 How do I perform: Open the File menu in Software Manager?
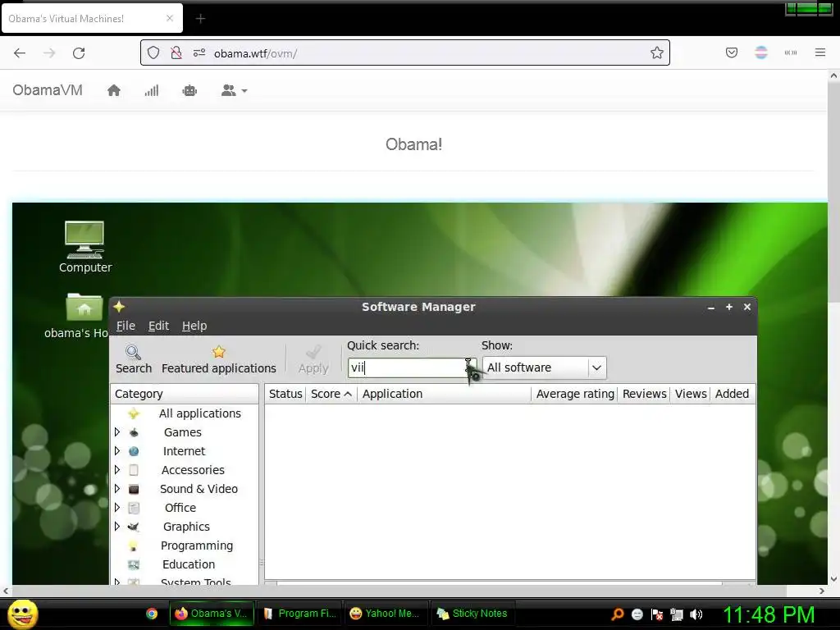[x=126, y=326]
